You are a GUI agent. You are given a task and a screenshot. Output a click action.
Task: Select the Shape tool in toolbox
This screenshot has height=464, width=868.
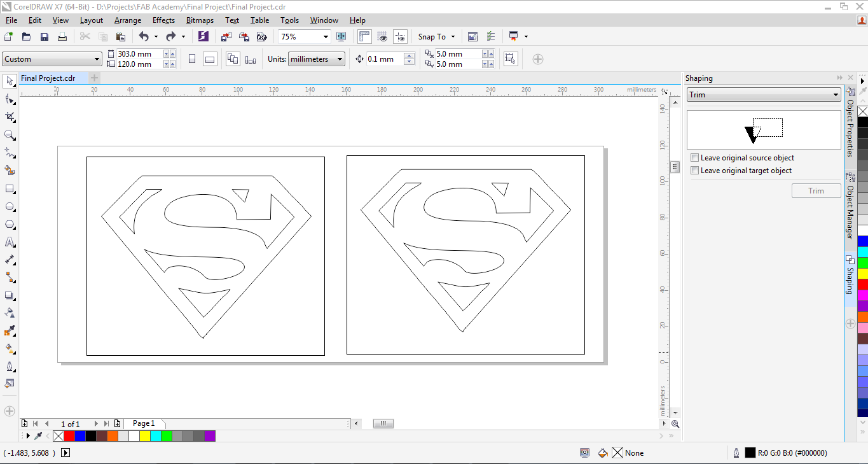pyautogui.click(x=10, y=99)
